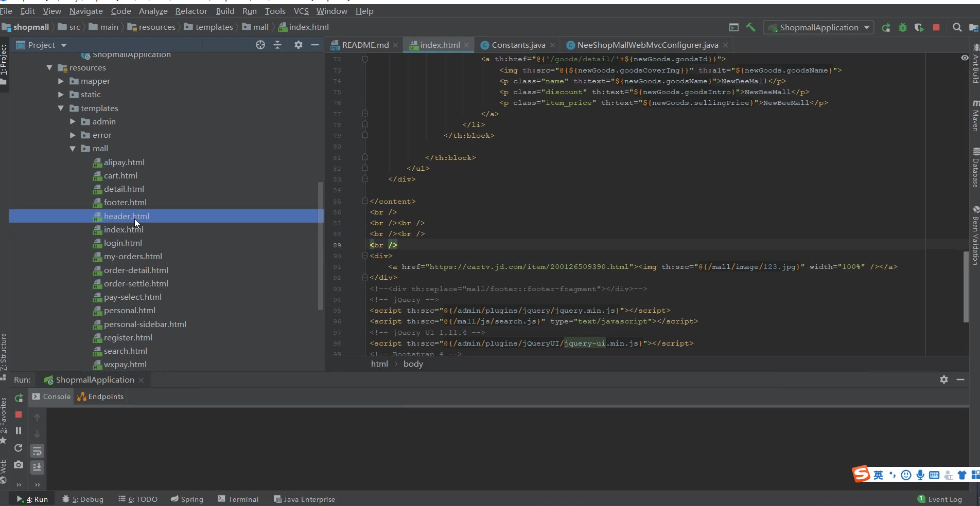
Task: Open Project view mode dropdown
Action: [64, 45]
